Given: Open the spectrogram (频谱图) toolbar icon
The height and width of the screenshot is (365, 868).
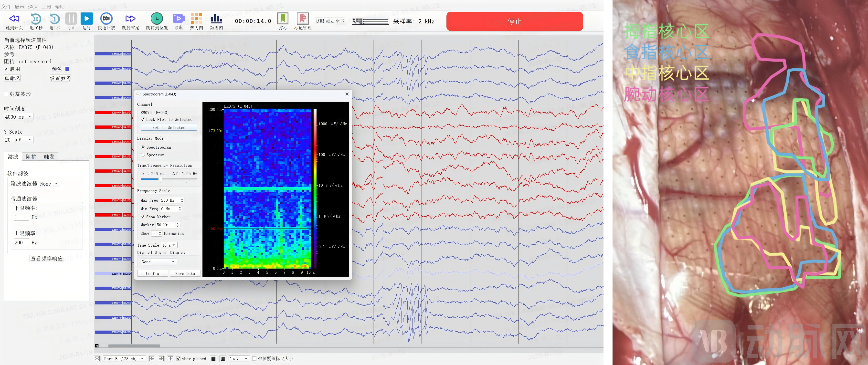Looking at the screenshot, I should pos(216,19).
